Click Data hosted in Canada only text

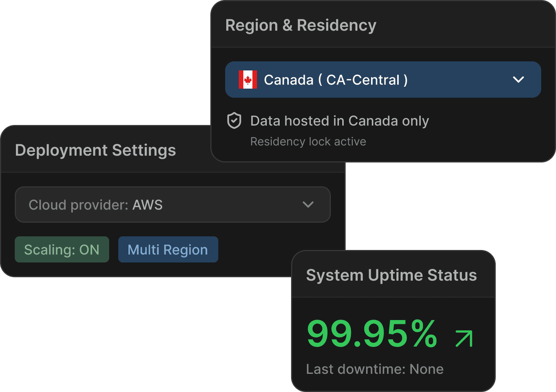point(340,121)
